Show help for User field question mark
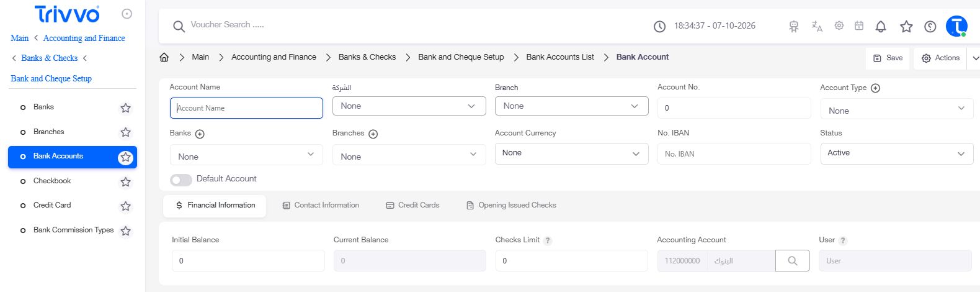This screenshot has width=980, height=292. [843, 240]
